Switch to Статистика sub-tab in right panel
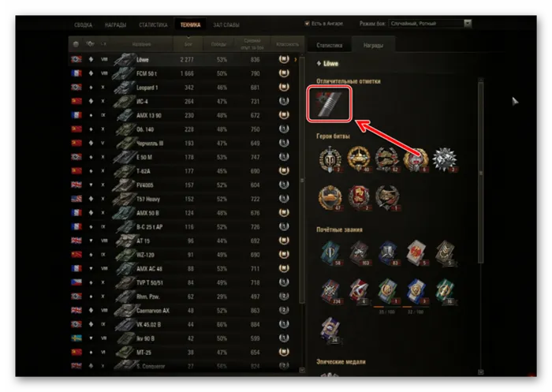The width and height of the screenshot is (552, 392). tap(329, 45)
